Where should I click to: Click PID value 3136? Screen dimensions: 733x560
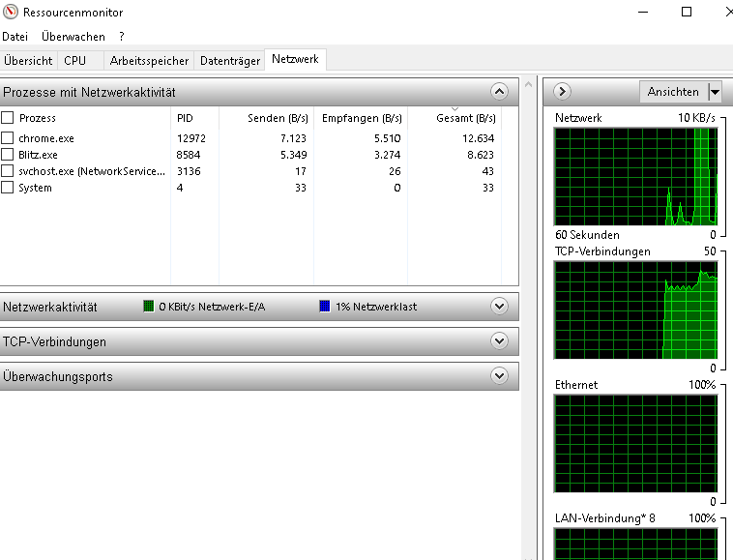coord(189,171)
